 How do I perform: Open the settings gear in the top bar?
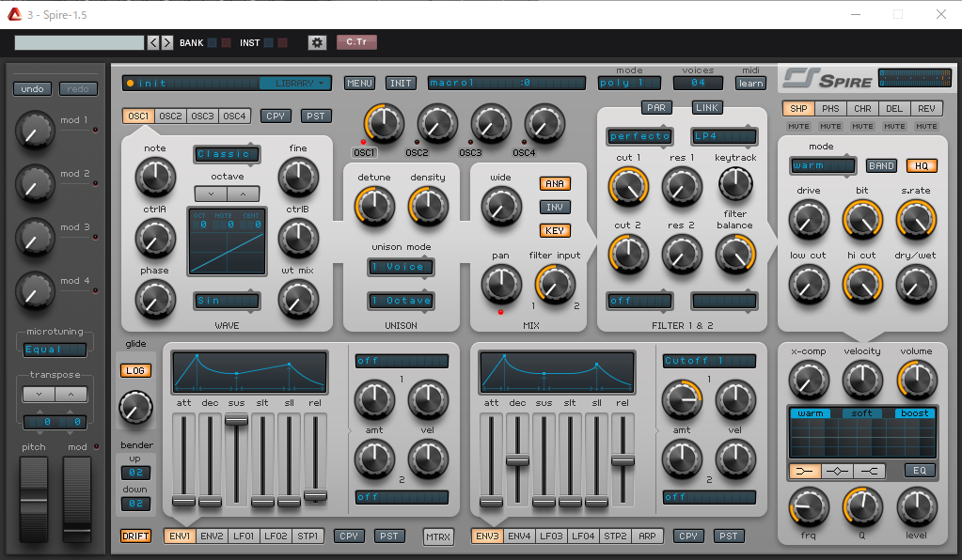317,42
